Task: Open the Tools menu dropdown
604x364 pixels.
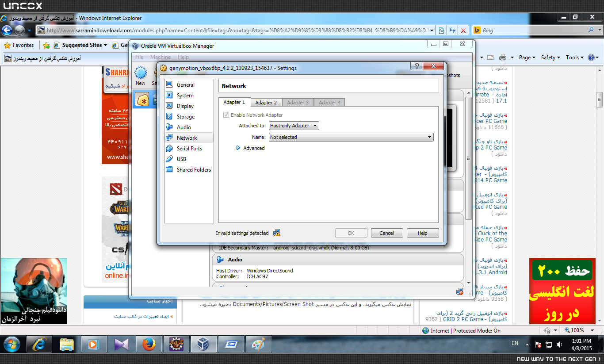Action: pyautogui.click(x=575, y=57)
